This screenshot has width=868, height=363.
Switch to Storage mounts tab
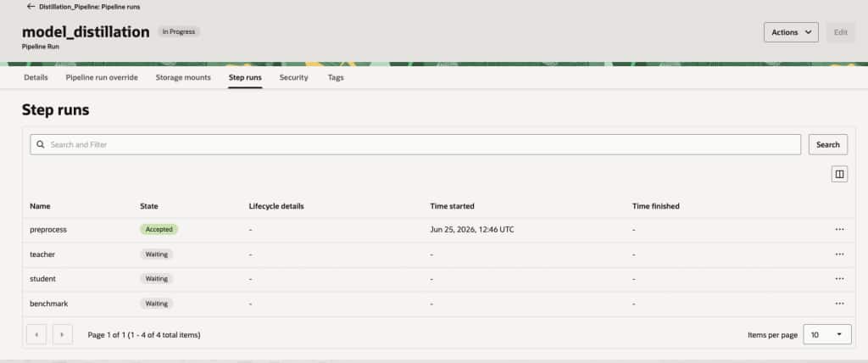coord(183,77)
